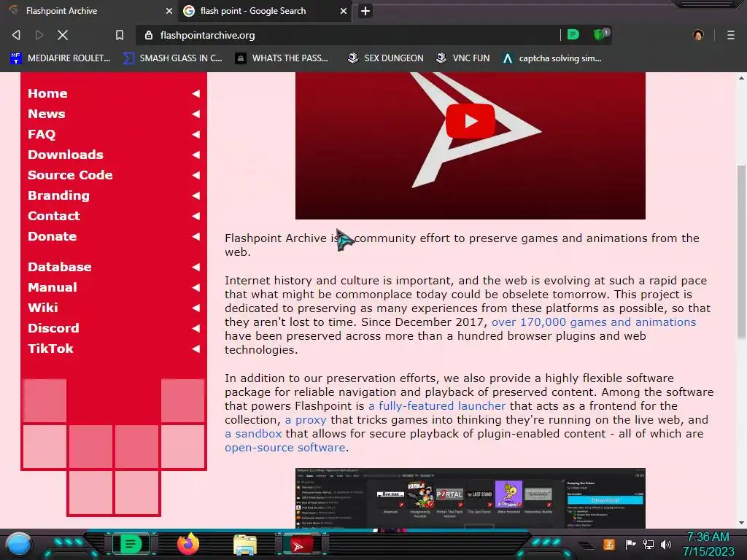Image resolution: width=747 pixels, height=560 pixels.
Task: Open File Explorer from the taskbar
Action: (245, 545)
